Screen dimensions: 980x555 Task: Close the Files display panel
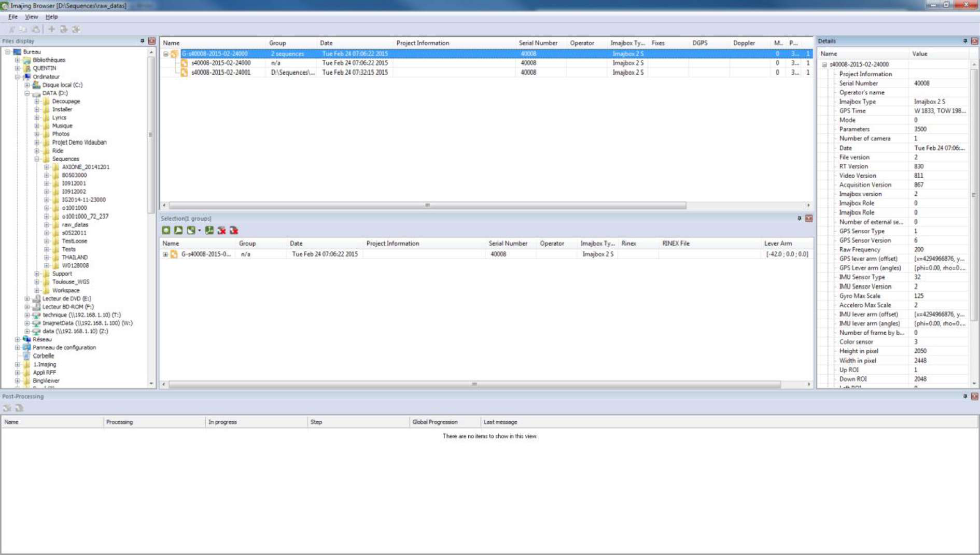151,41
